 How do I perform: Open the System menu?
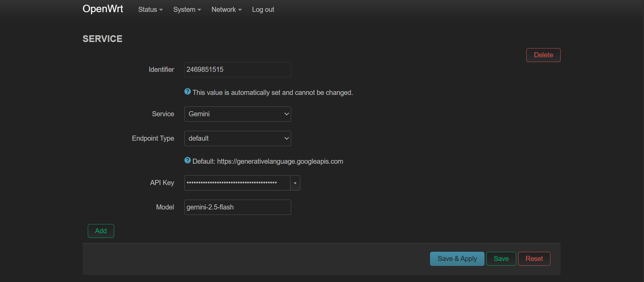(x=187, y=10)
